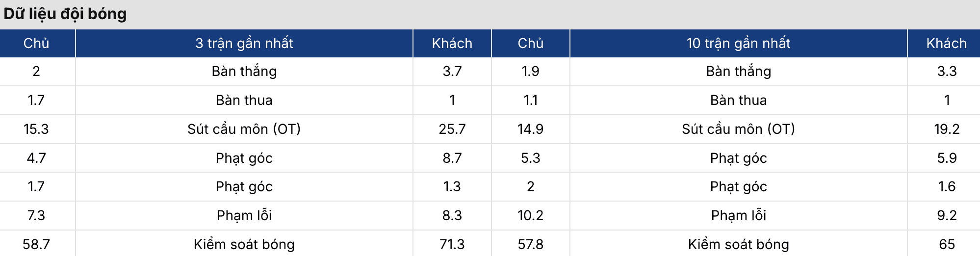Select the 57.8 possession cell
The height and width of the screenshot is (256, 980).
tap(530, 244)
